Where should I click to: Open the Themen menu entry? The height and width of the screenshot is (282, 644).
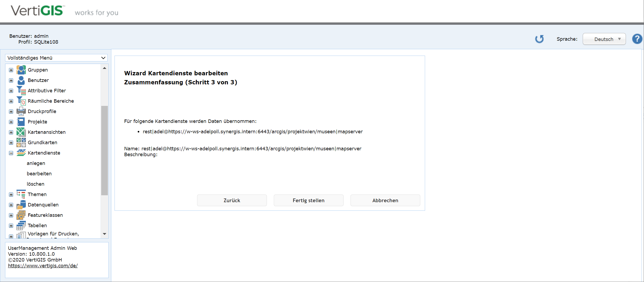[x=37, y=194]
